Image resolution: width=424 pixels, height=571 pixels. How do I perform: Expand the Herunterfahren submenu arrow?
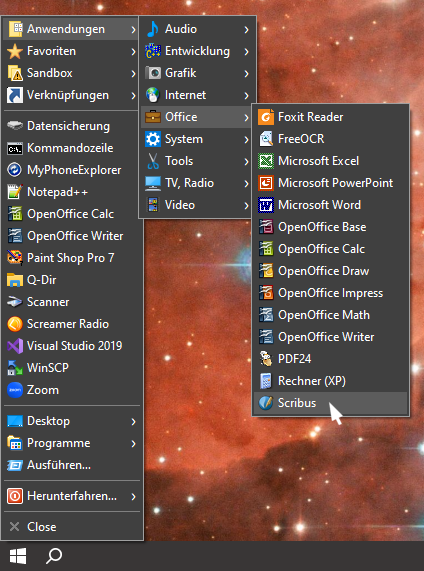click(x=133, y=497)
